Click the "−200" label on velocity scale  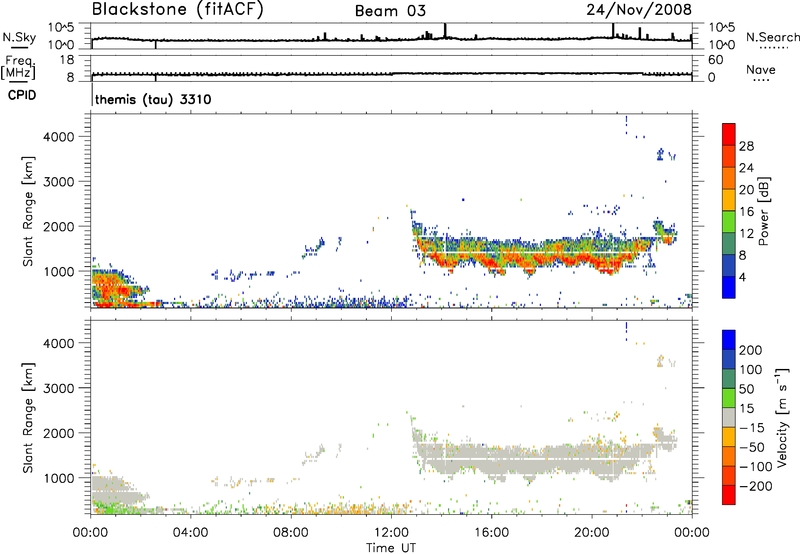pyautogui.click(x=756, y=486)
